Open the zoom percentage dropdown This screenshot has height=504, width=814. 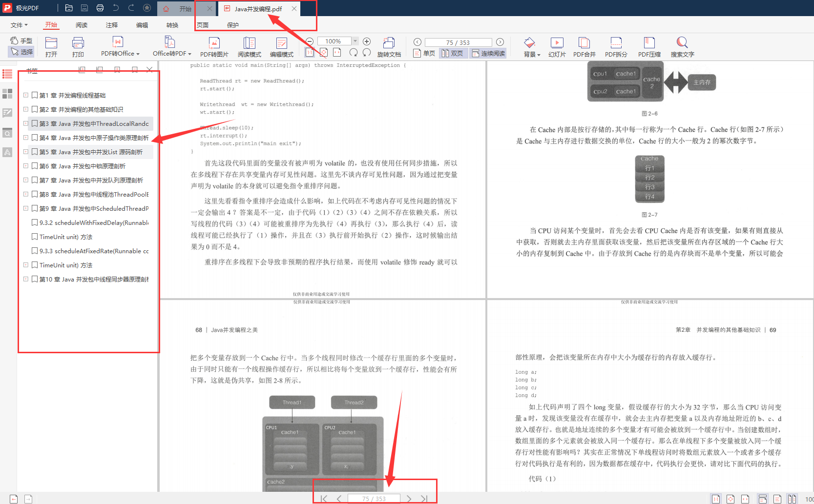click(x=355, y=41)
